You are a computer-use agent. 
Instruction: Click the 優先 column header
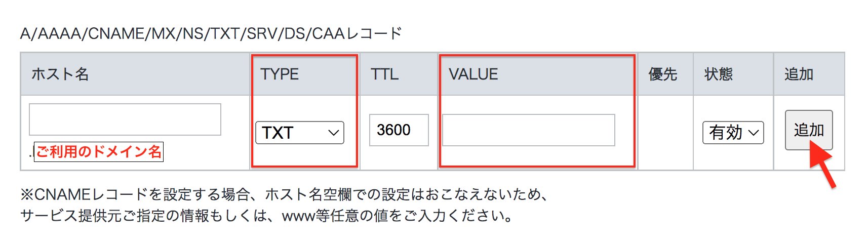pos(662,74)
